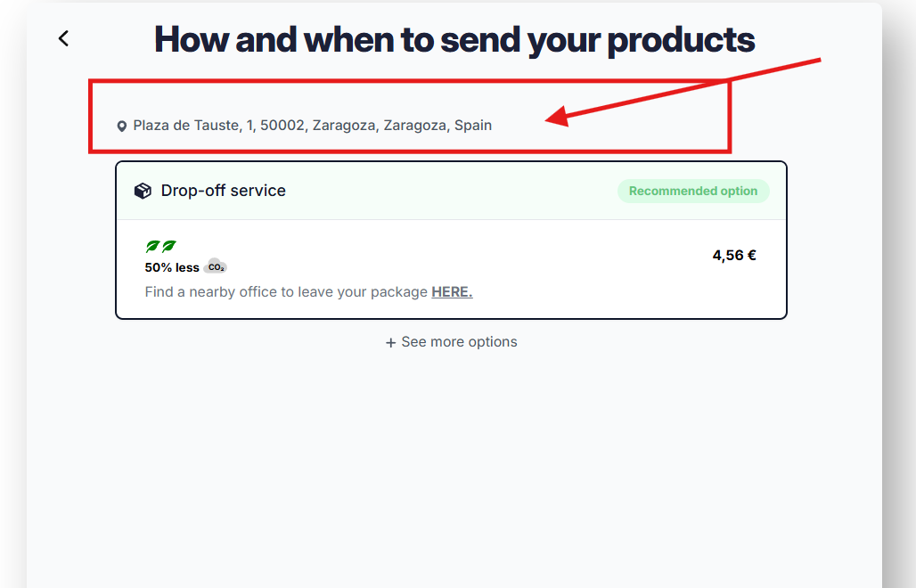Click the Recommended option badge

coord(693,191)
